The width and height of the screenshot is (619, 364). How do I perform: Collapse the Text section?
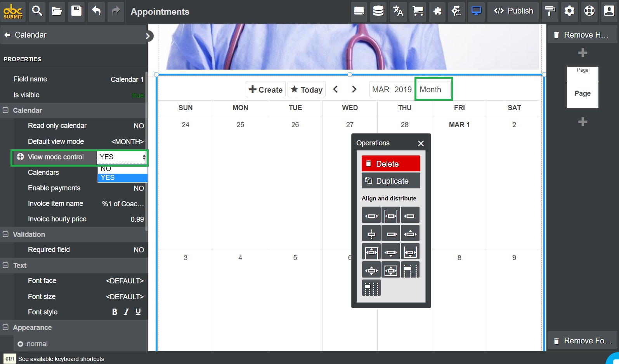click(x=5, y=266)
